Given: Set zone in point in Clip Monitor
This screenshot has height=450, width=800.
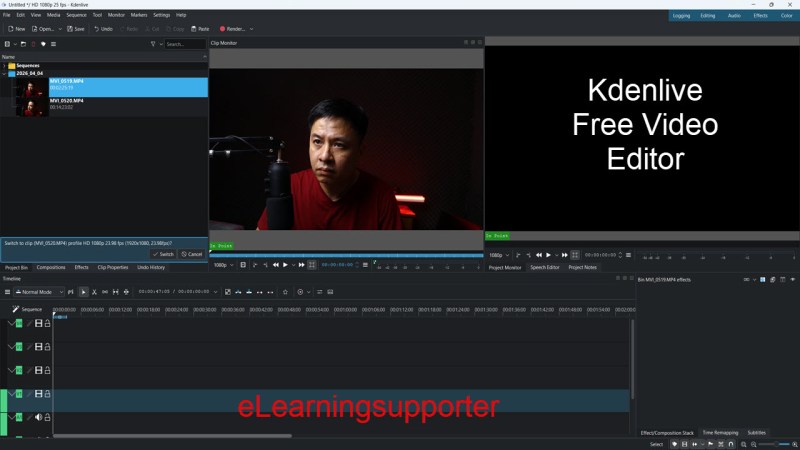Looking at the screenshot, I should tap(255, 265).
